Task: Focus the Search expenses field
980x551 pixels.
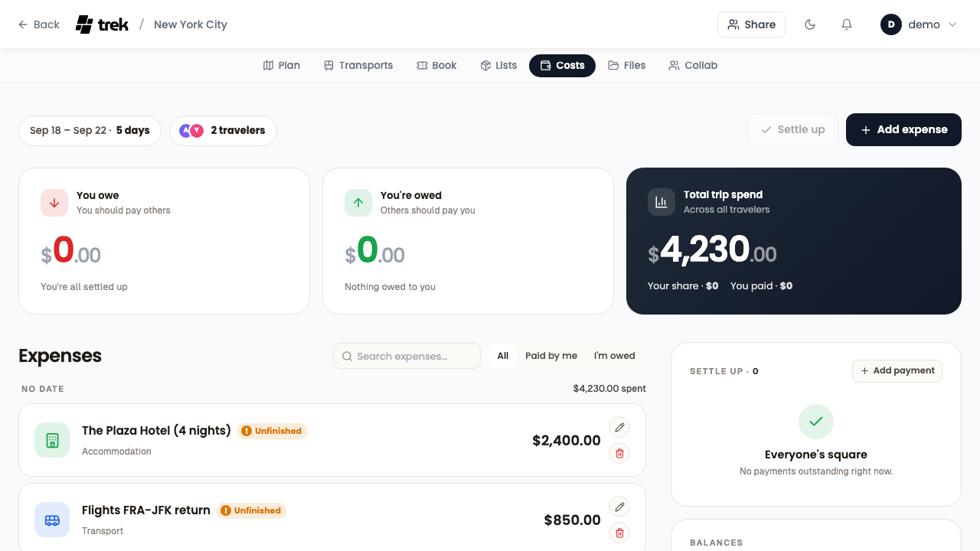Action: pyautogui.click(x=407, y=356)
